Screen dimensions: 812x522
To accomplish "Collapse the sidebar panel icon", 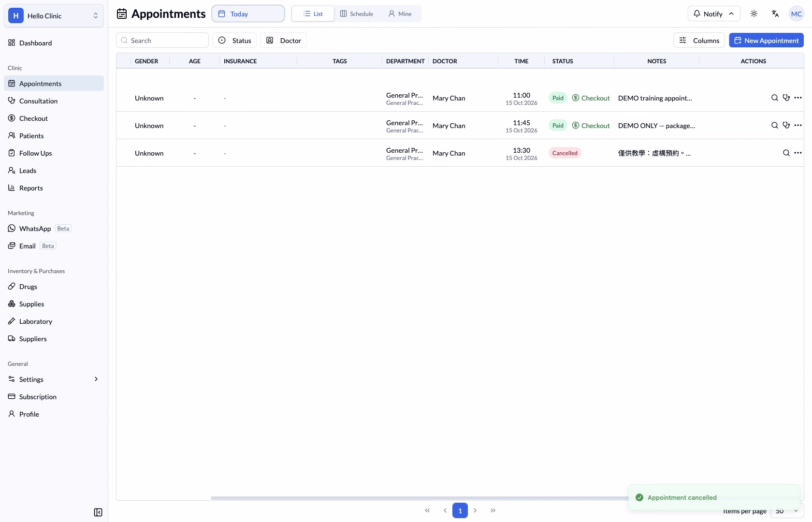I will point(98,512).
